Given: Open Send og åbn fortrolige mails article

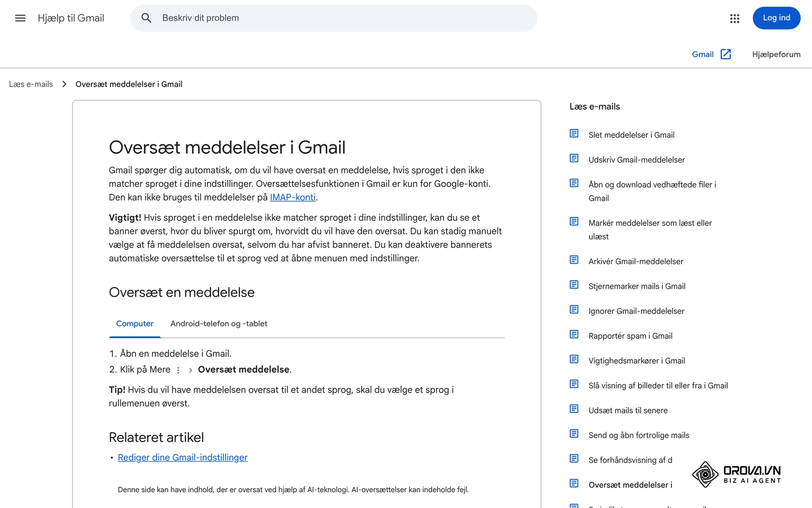Looking at the screenshot, I should (639, 436).
